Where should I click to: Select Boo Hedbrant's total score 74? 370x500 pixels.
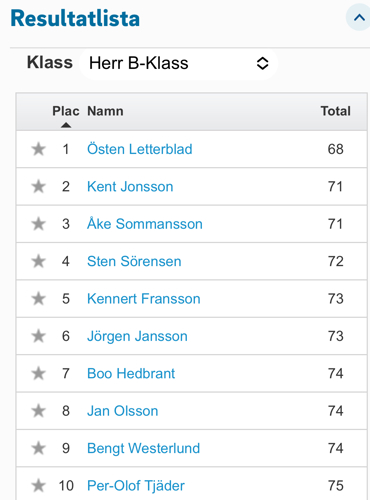335,373
